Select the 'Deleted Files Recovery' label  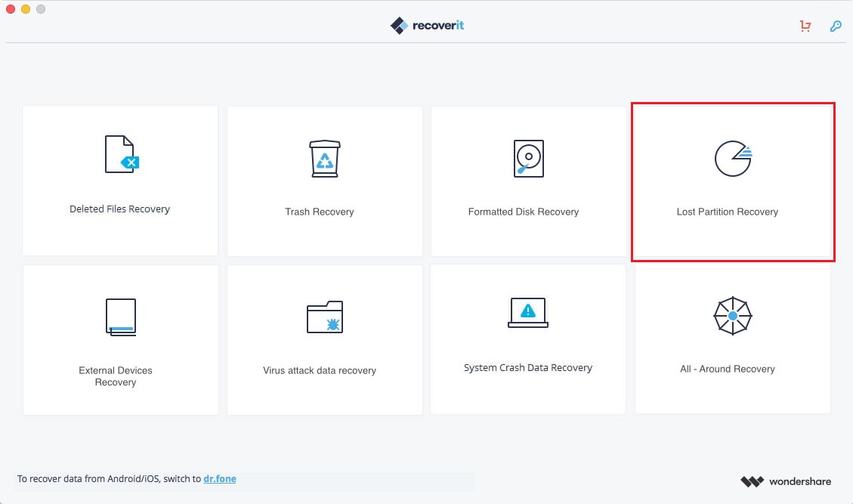coord(119,209)
